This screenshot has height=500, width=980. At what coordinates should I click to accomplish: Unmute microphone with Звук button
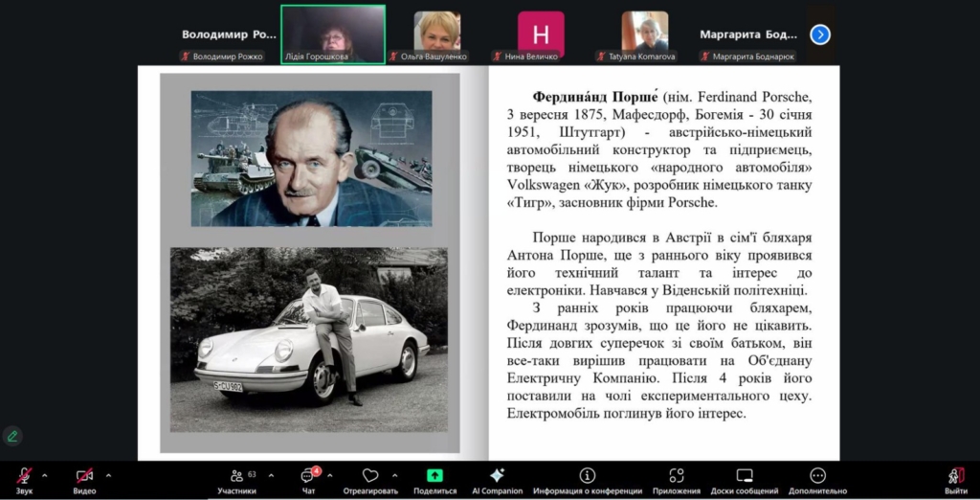tap(24, 477)
